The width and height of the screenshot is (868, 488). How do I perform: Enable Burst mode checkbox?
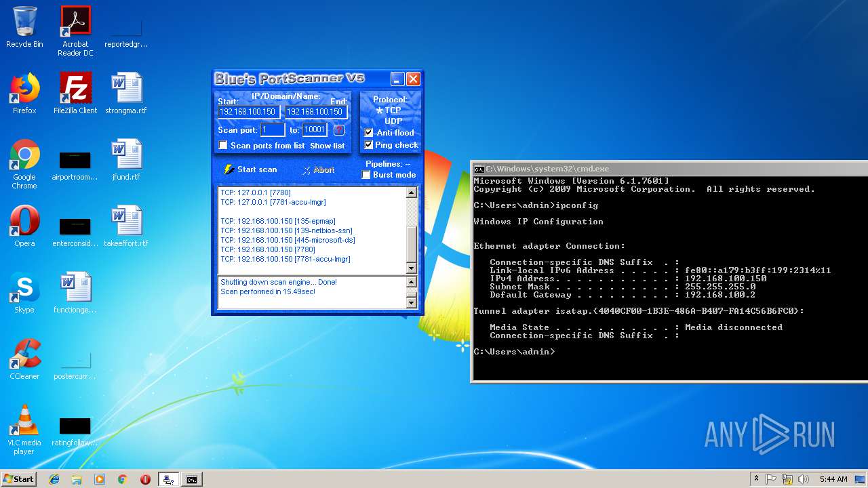tap(366, 175)
